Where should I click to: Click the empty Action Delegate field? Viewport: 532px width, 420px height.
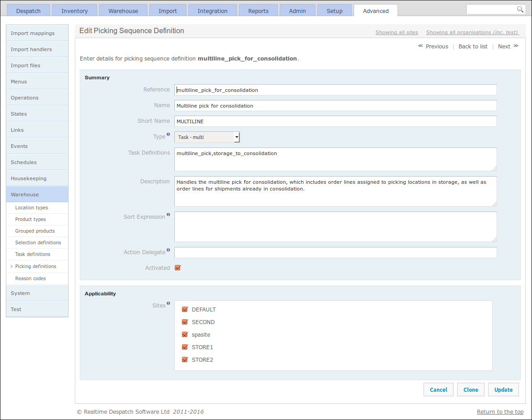336,252
